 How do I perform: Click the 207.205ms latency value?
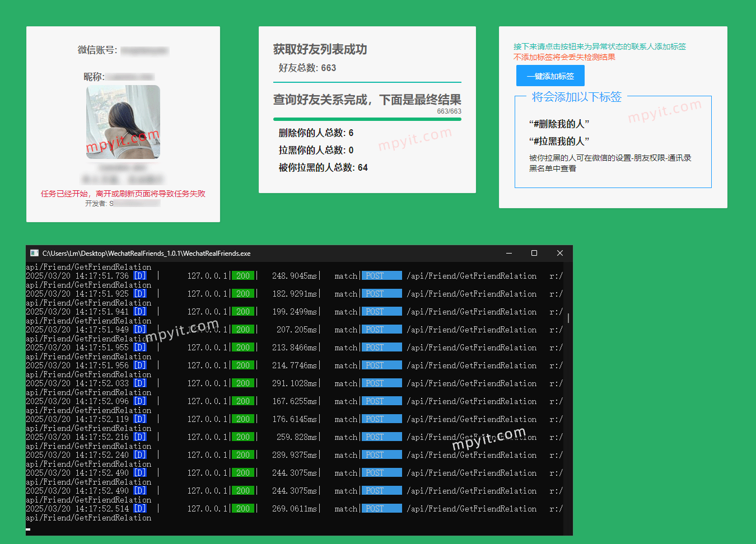tap(297, 330)
